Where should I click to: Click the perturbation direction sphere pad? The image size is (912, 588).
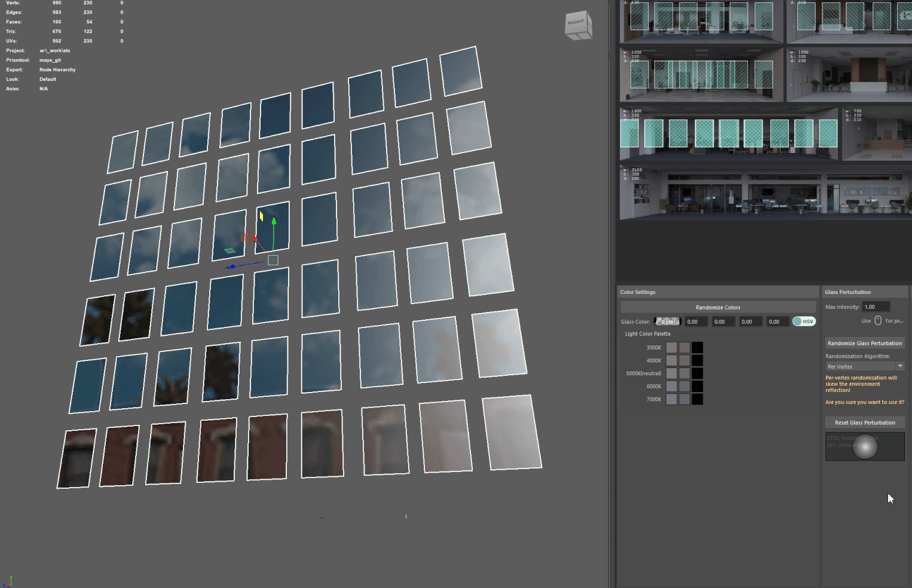(865, 446)
